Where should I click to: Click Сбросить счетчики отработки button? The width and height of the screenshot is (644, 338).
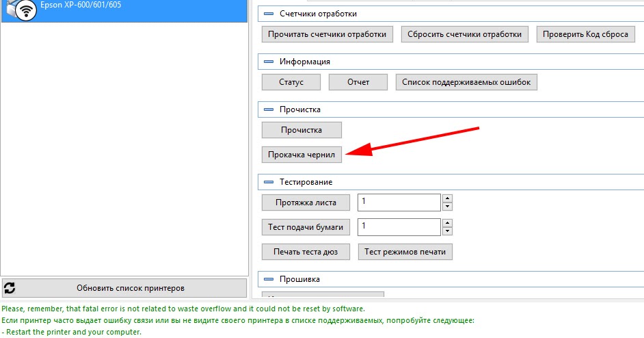point(464,34)
